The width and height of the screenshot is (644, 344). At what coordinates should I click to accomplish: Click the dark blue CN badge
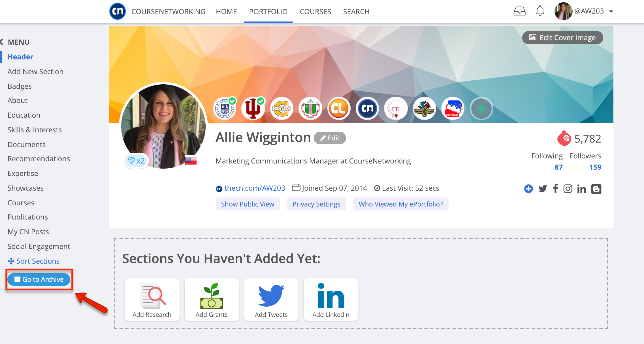[x=367, y=108]
